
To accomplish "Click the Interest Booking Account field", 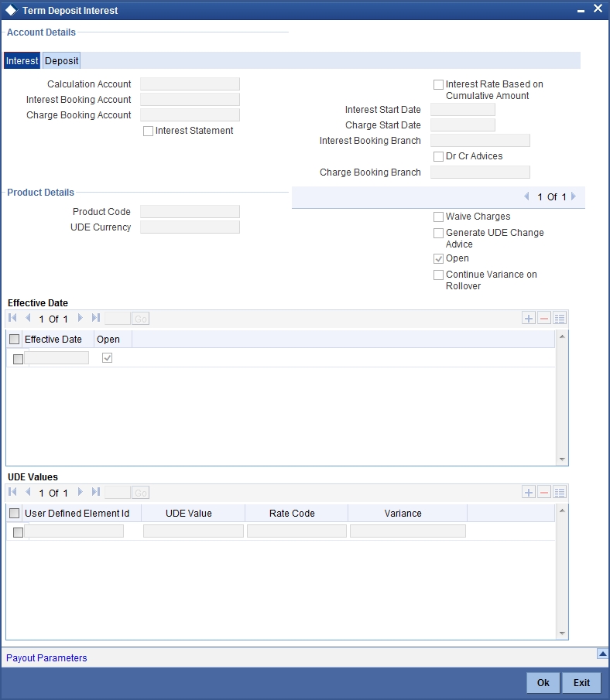I will [x=190, y=100].
